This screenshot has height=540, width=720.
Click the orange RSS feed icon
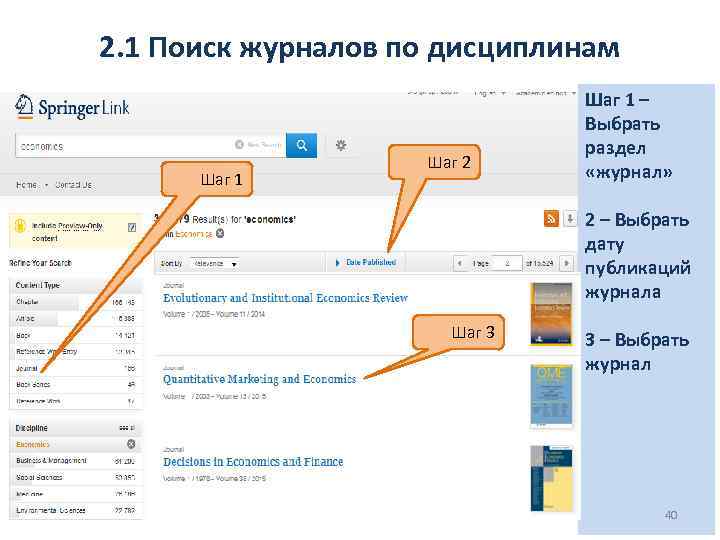pyautogui.click(x=551, y=218)
